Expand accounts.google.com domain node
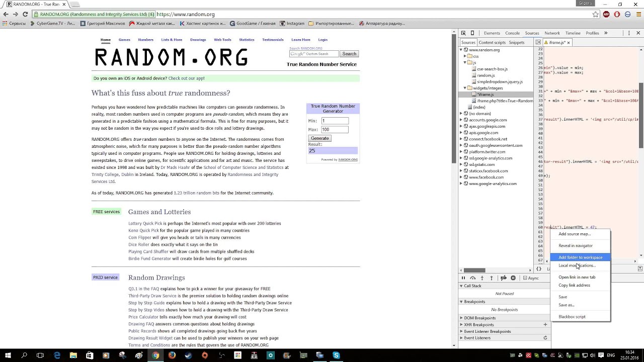This screenshot has width=644, height=362. point(461,120)
